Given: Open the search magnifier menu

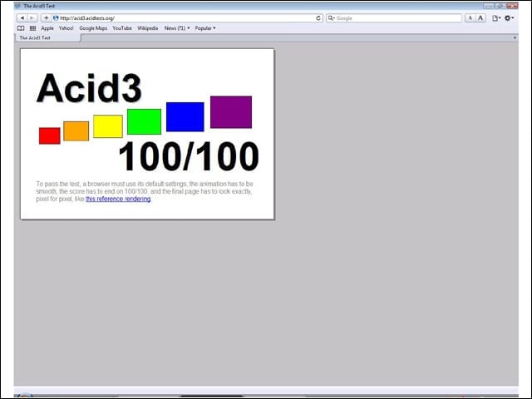Looking at the screenshot, I should tap(331, 18).
